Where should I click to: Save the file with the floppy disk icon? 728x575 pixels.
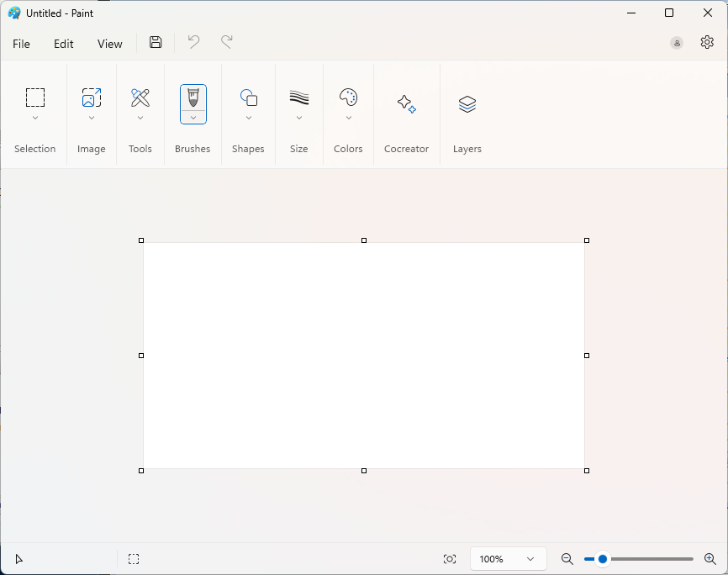[156, 42]
